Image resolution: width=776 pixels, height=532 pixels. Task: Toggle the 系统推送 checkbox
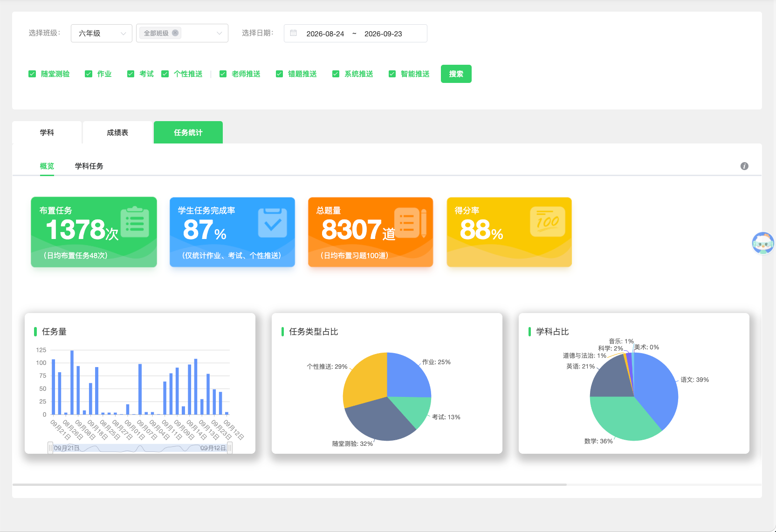[336, 74]
